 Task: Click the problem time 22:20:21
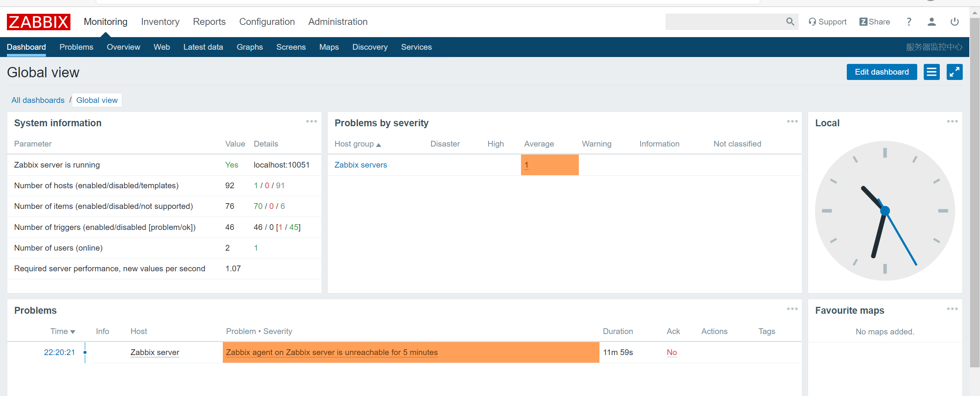point(60,352)
